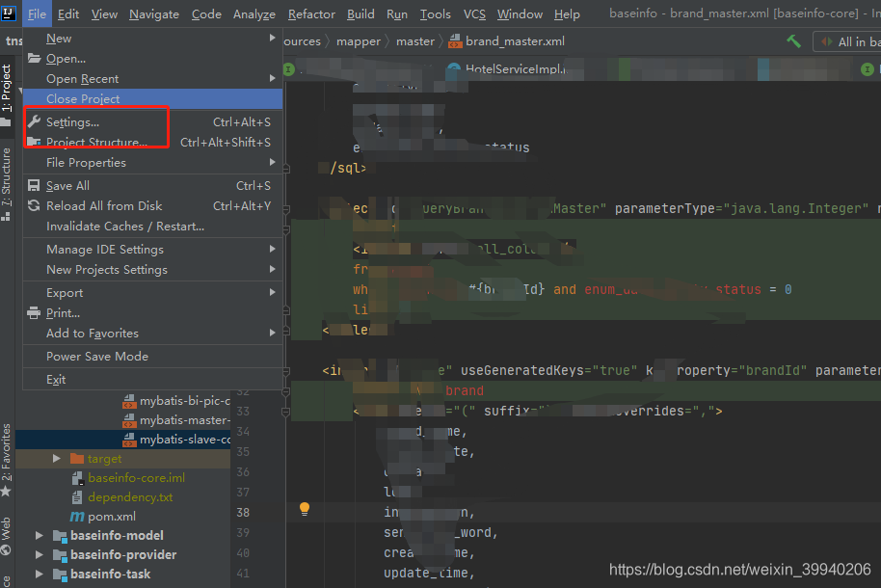Click the Print printer icon
This screenshot has width=881, height=588.
(x=34, y=312)
